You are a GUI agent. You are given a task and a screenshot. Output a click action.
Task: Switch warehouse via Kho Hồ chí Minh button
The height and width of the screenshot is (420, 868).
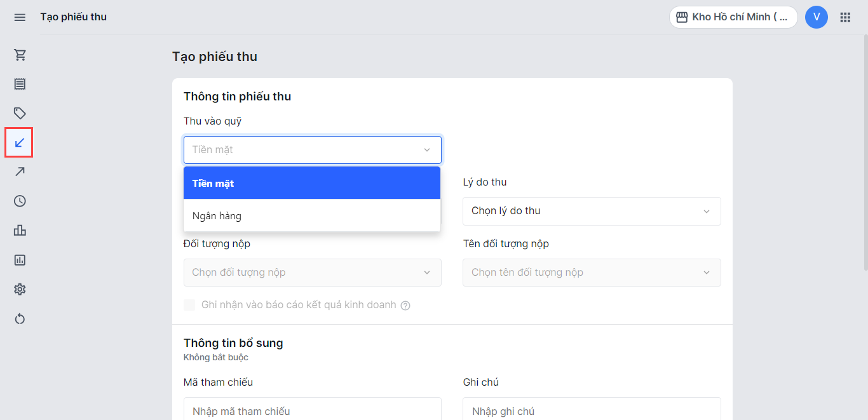click(x=733, y=17)
